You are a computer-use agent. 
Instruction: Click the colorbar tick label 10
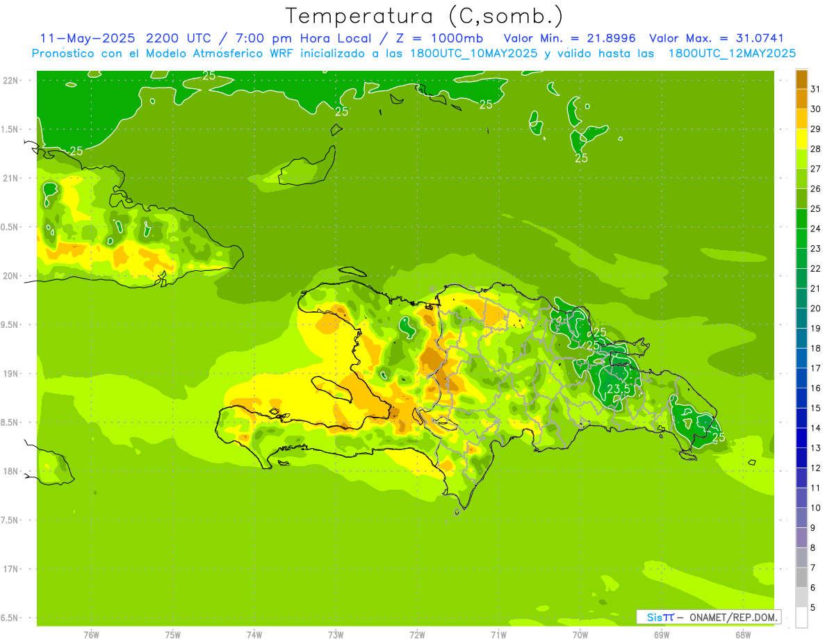tap(815, 508)
